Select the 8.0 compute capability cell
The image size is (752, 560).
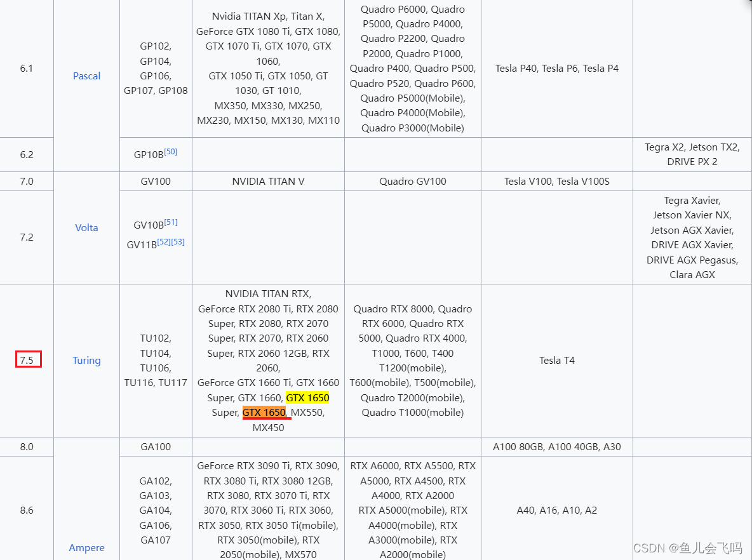pyautogui.click(x=27, y=447)
